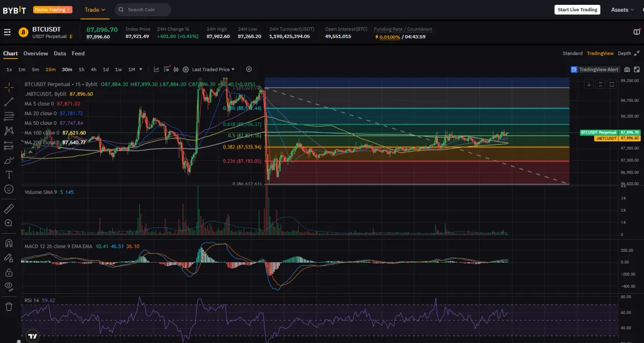Select the Standard chart view
644x343 pixels.
(573, 54)
